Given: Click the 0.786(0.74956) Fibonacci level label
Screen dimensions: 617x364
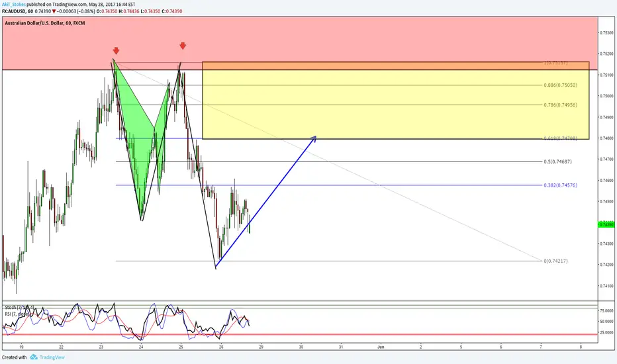Looking at the screenshot, I should click(560, 105).
